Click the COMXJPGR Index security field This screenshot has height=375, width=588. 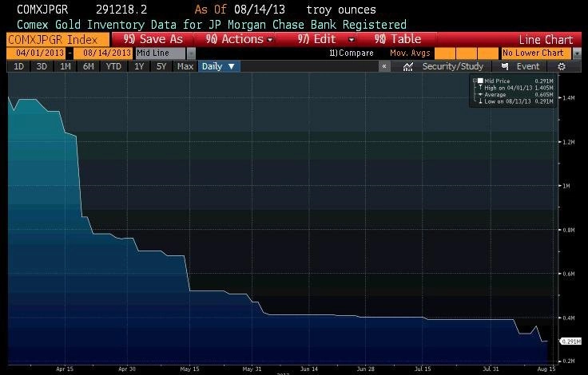(x=58, y=39)
